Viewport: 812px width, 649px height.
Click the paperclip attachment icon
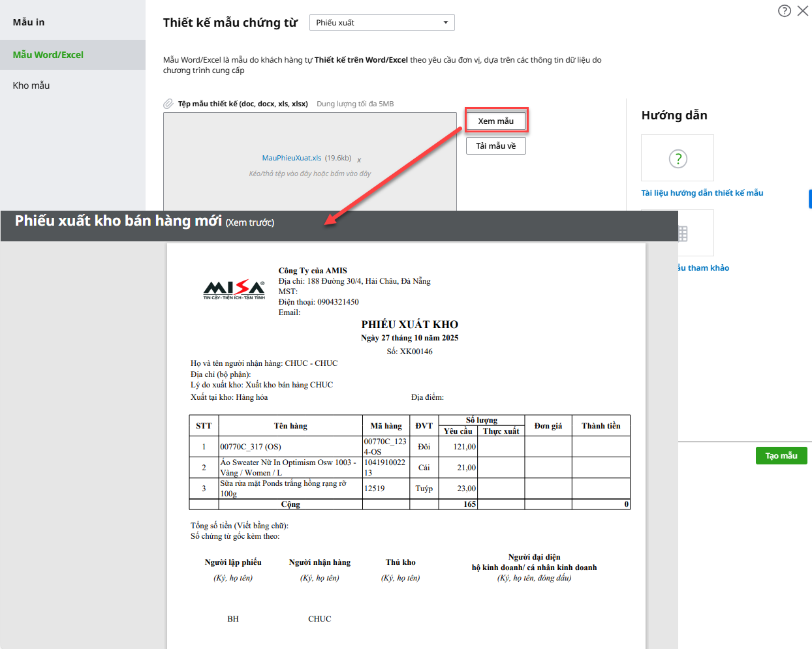(x=168, y=104)
